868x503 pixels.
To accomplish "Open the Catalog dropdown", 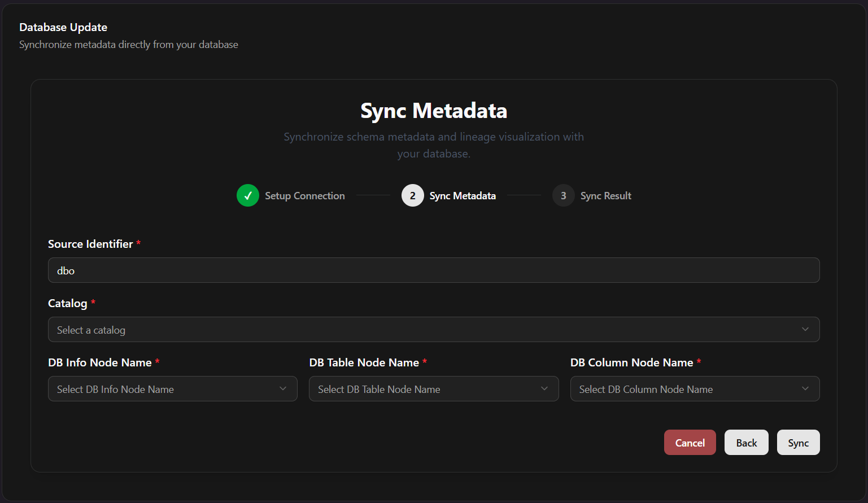I will pos(434,330).
